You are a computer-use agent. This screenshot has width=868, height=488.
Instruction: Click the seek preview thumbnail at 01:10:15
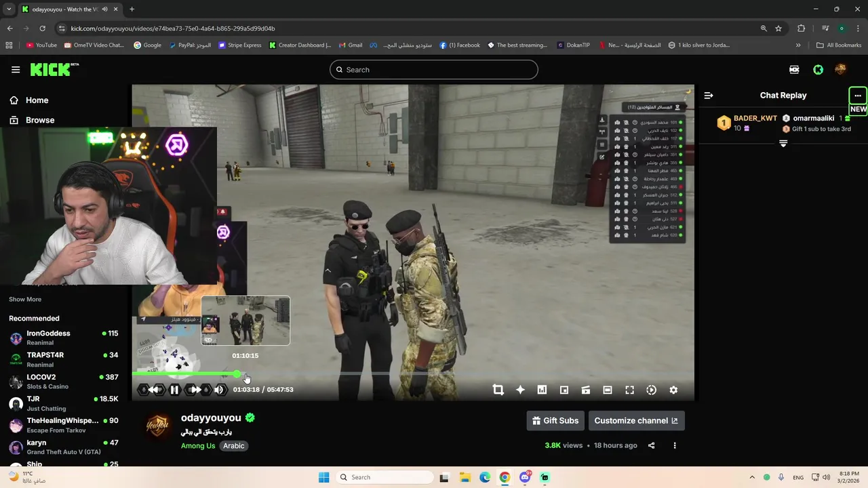click(x=245, y=321)
